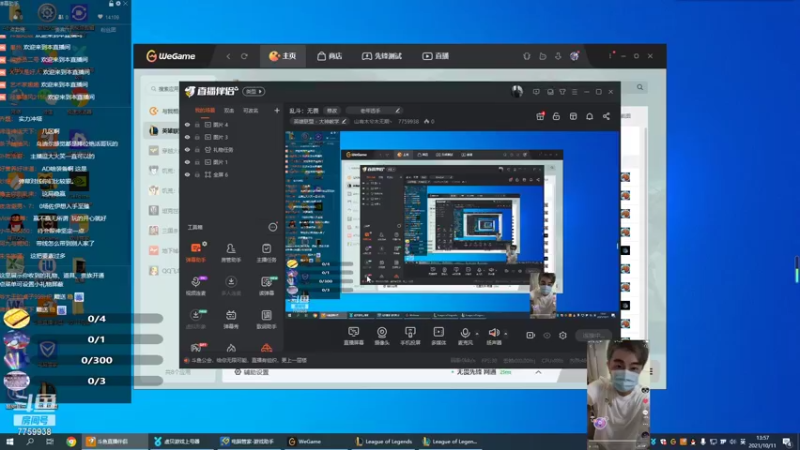Expand the speaker options arrow

pos(506,334)
